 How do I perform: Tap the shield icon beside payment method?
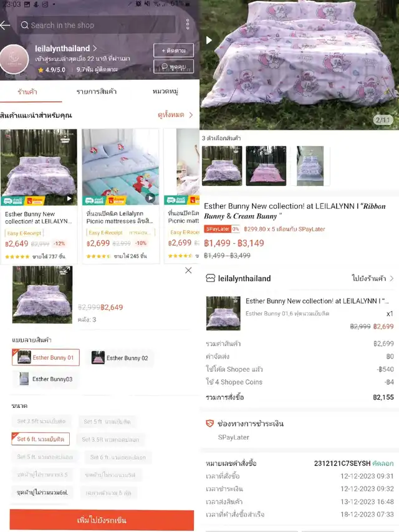coord(209,423)
